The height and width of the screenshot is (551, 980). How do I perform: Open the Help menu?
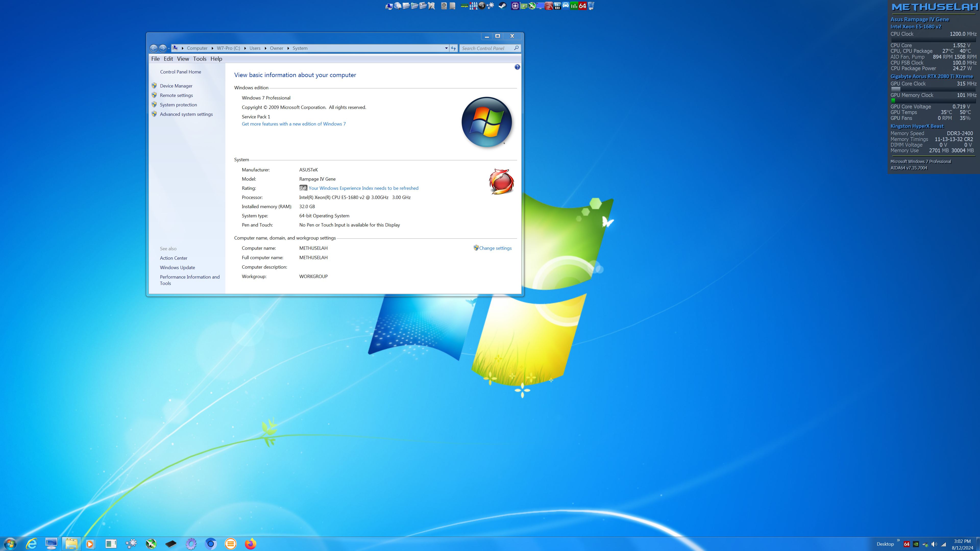tap(216, 59)
